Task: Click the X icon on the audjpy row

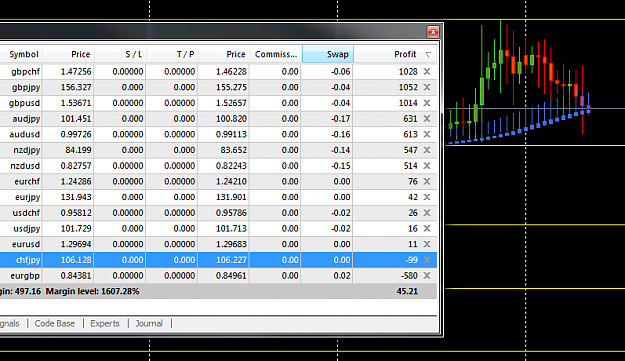Action: (427, 118)
